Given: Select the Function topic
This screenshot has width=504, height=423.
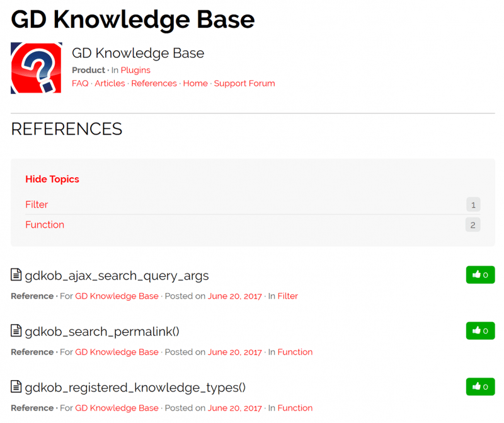Looking at the screenshot, I should click(x=45, y=224).
